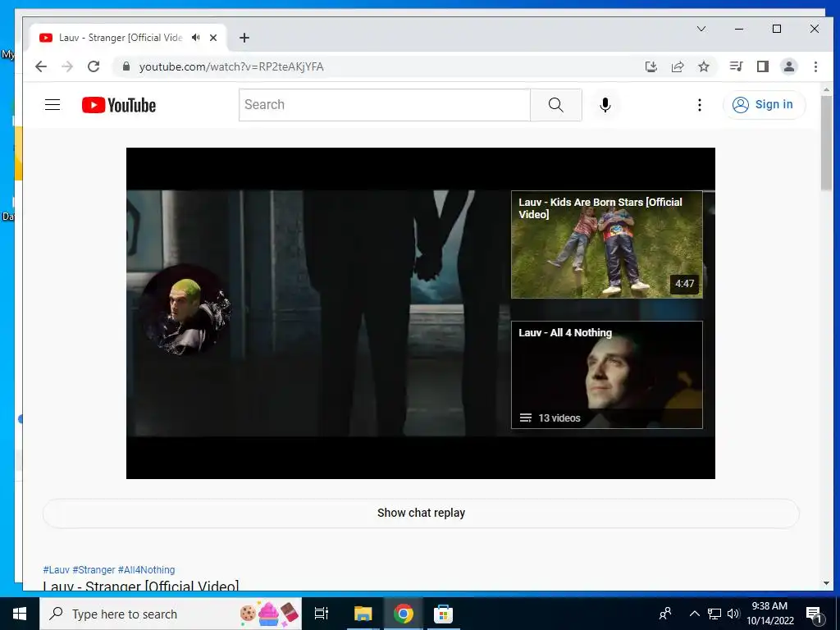Open volume control tray icon
The height and width of the screenshot is (630, 840).
click(x=733, y=614)
